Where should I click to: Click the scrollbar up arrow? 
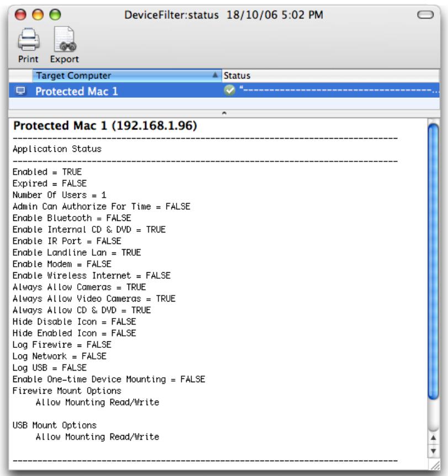click(x=433, y=437)
